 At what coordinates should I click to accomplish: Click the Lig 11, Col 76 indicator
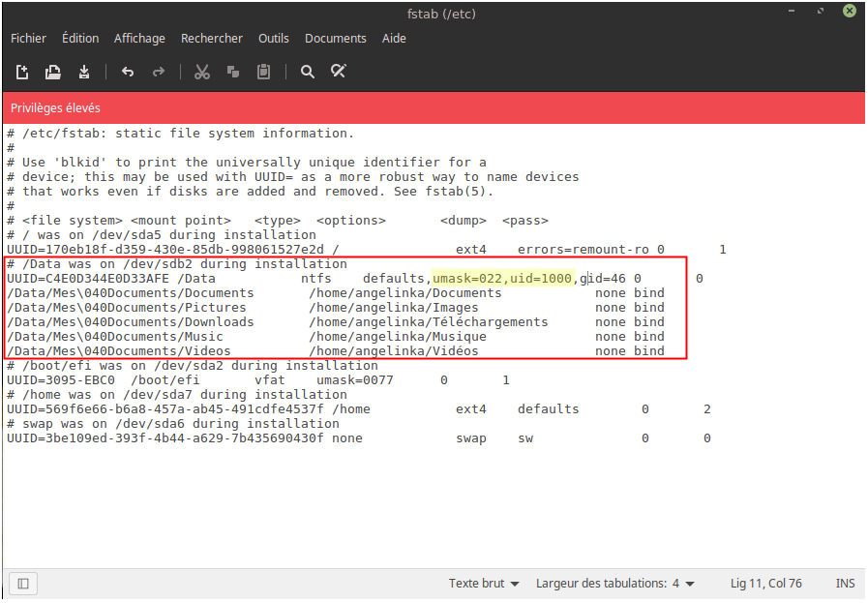pos(765,584)
